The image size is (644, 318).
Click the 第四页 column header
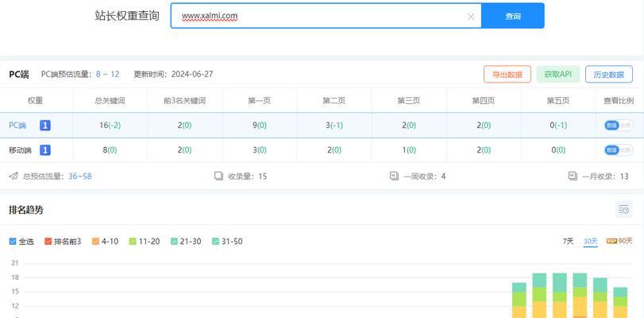pos(484,100)
